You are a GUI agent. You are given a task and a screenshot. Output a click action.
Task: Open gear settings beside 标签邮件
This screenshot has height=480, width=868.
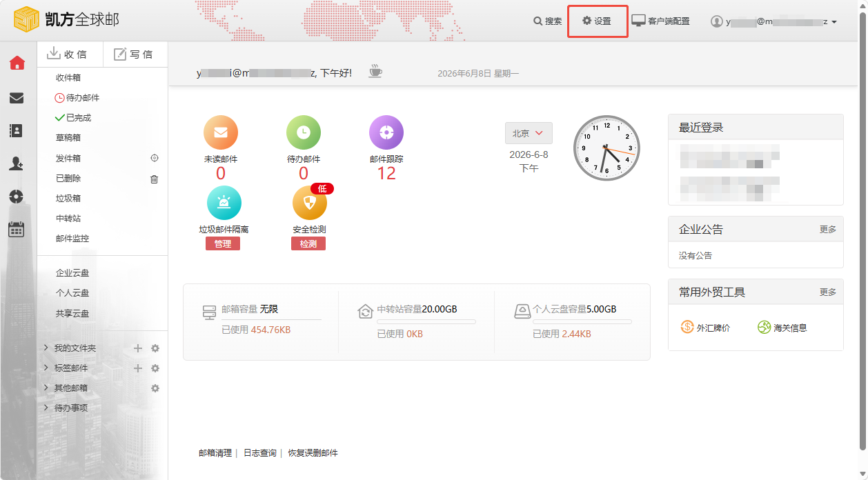155,368
